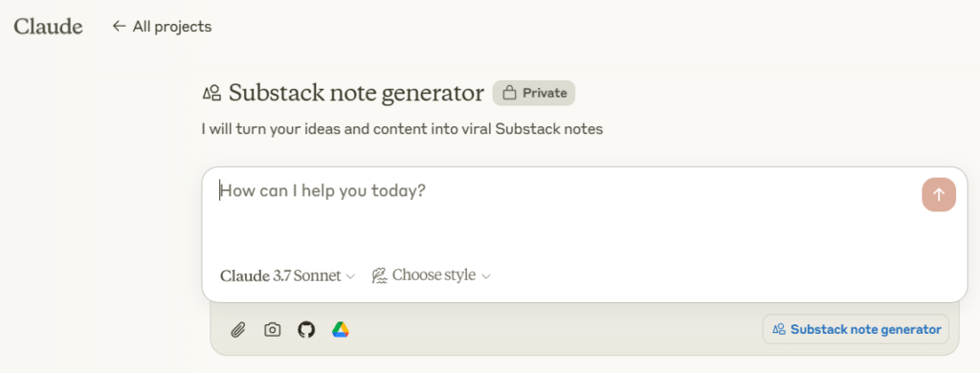Go back to All projects
Screen dimensions: 980x373
(162, 26)
